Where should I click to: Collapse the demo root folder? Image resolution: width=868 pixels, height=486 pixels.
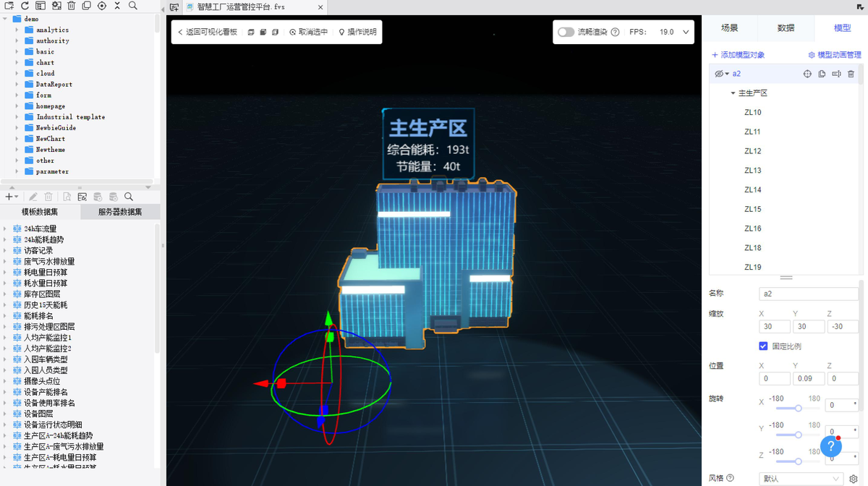[6, 18]
